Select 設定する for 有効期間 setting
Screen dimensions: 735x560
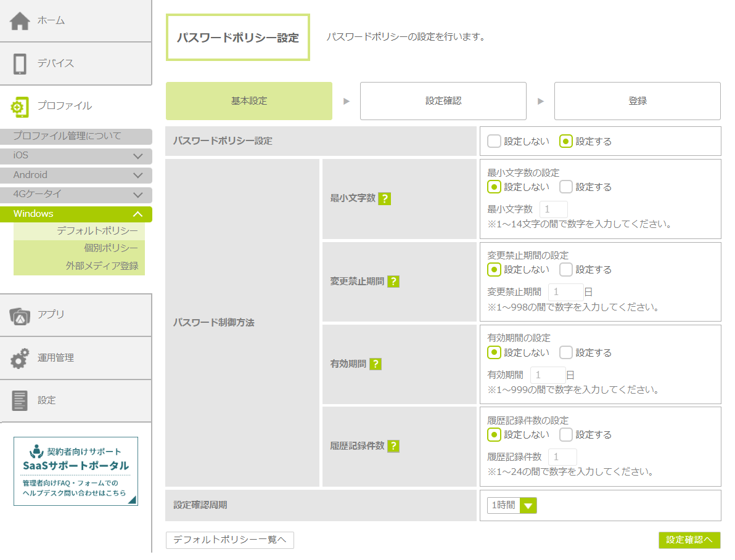click(566, 353)
